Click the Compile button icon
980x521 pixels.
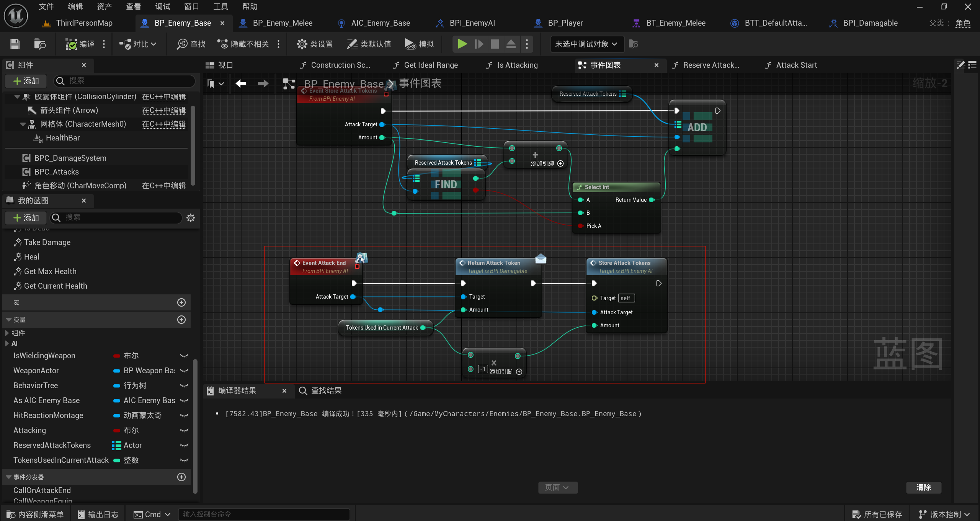pyautogui.click(x=71, y=44)
